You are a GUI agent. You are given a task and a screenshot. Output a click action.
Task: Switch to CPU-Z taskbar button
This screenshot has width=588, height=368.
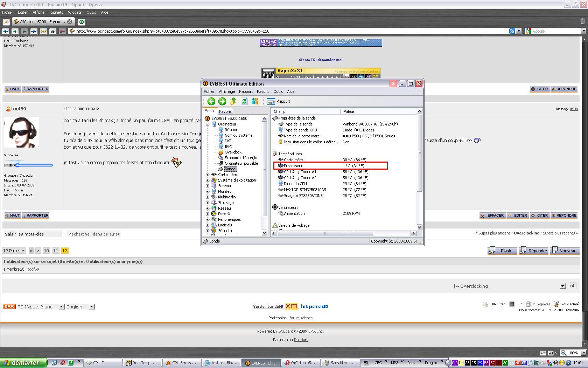(x=103, y=363)
